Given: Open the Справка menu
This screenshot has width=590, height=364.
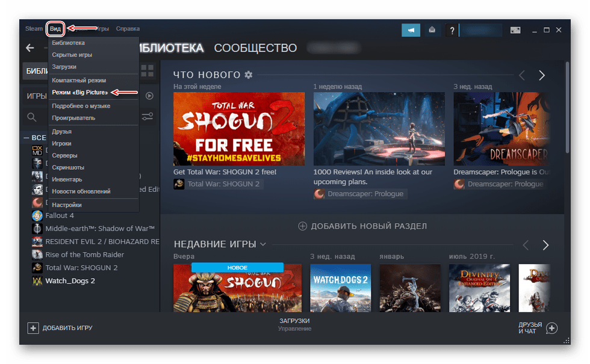Looking at the screenshot, I should click(x=128, y=28).
